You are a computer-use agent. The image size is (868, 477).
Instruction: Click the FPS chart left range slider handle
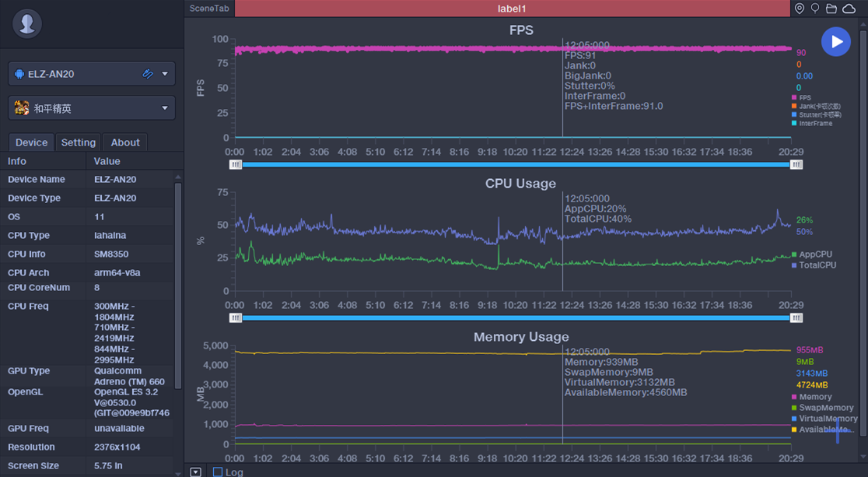(x=236, y=164)
